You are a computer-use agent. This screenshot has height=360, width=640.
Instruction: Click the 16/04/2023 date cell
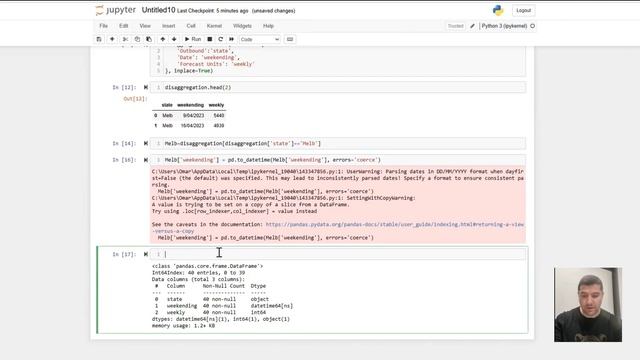coord(192,126)
